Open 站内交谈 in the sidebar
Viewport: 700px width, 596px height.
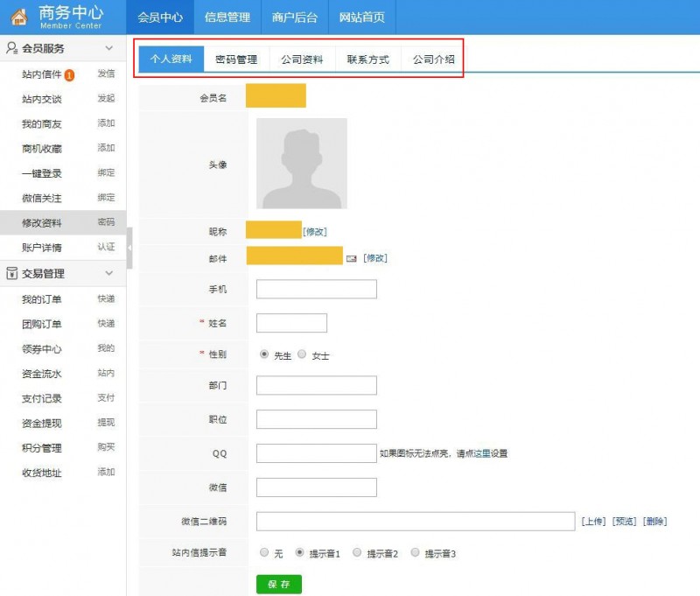(41, 99)
